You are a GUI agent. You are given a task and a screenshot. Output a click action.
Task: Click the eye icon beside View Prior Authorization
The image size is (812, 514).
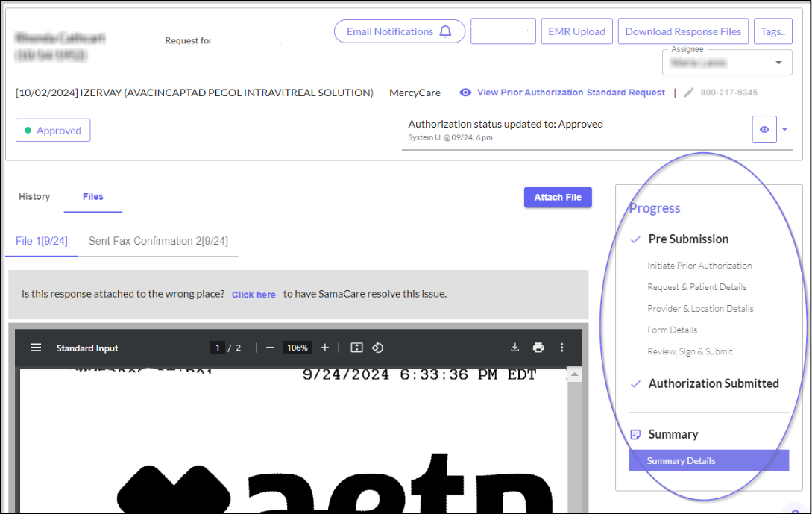tap(465, 93)
